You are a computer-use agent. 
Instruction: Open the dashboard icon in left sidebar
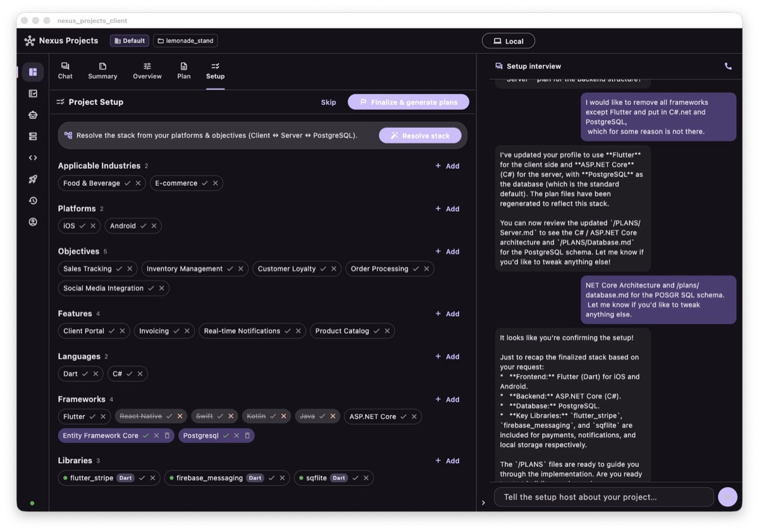point(33,72)
